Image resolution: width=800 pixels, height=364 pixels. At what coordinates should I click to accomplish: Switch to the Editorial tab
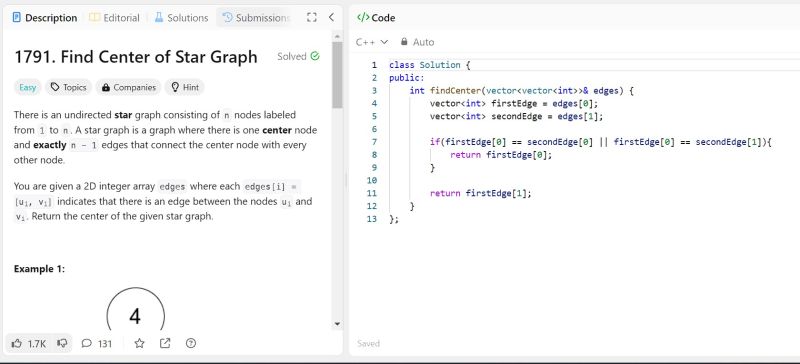point(114,17)
